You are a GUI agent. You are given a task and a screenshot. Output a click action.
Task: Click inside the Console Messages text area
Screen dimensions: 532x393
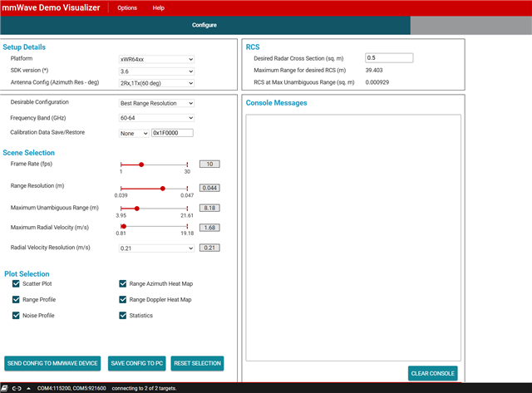[x=353, y=238]
